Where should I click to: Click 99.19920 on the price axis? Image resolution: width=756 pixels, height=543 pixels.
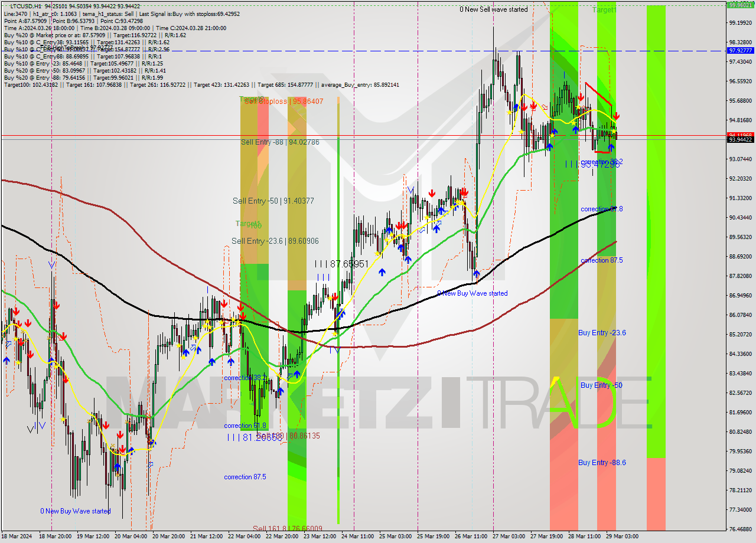(x=741, y=22)
